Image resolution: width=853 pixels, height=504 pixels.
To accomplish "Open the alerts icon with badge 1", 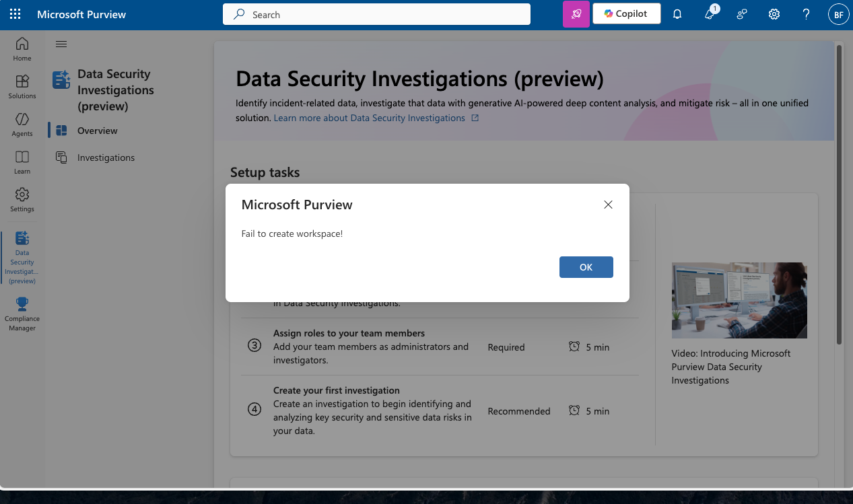I will point(710,13).
